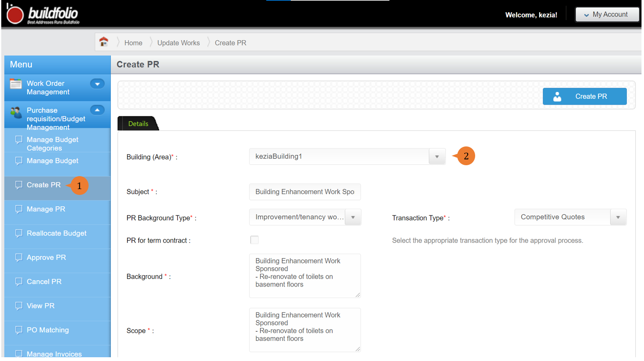Click Work Order Management menu header
Image resolution: width=644 pixels, height=361 pixels.
click(57, 88)
